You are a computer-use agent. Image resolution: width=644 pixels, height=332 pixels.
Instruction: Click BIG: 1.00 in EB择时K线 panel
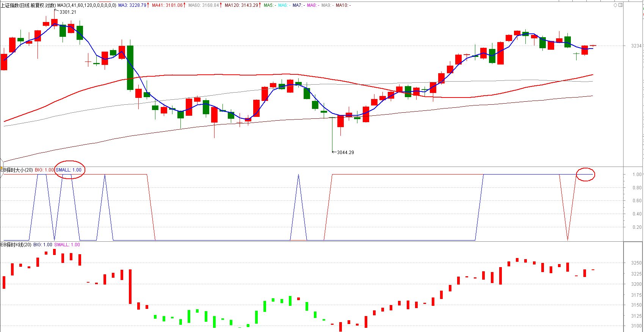click(x=43, y=245)
